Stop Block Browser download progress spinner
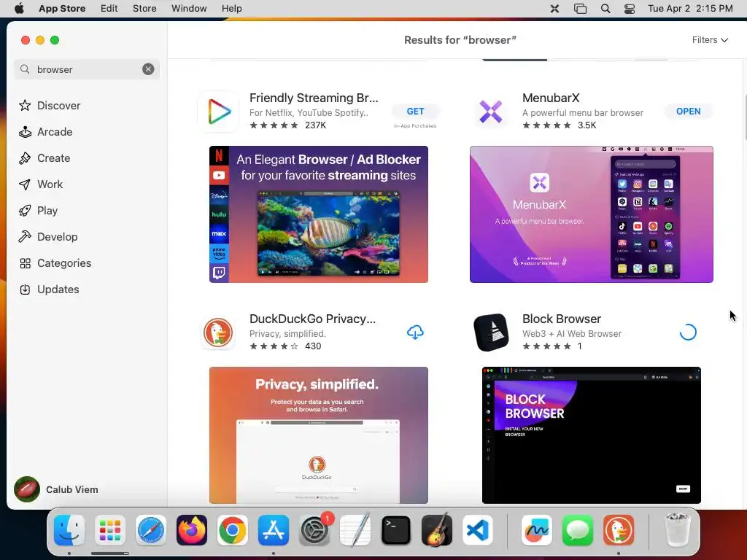The height and width of the screenshot is (560, 747). tap(688, 332)
